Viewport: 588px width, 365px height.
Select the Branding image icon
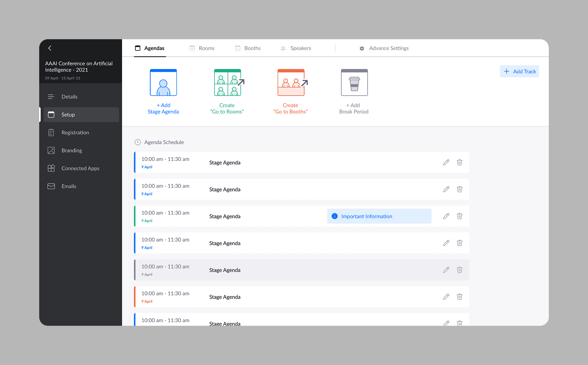click(x=51, y=150)
